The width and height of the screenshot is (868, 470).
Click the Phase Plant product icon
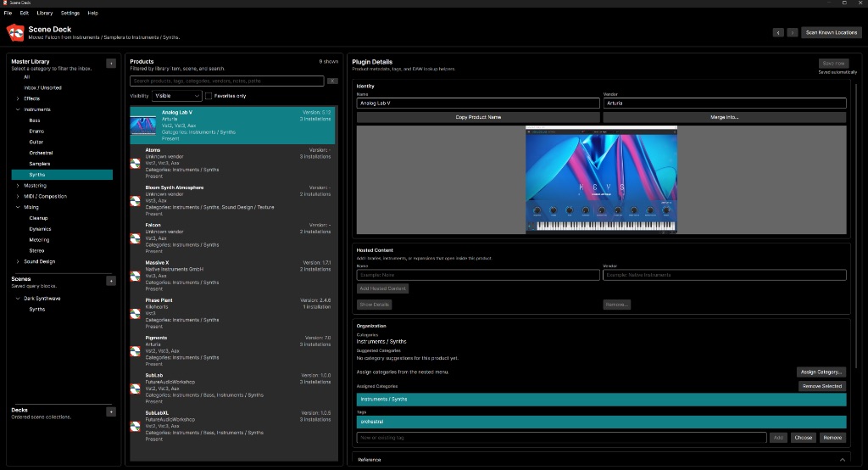135,314
